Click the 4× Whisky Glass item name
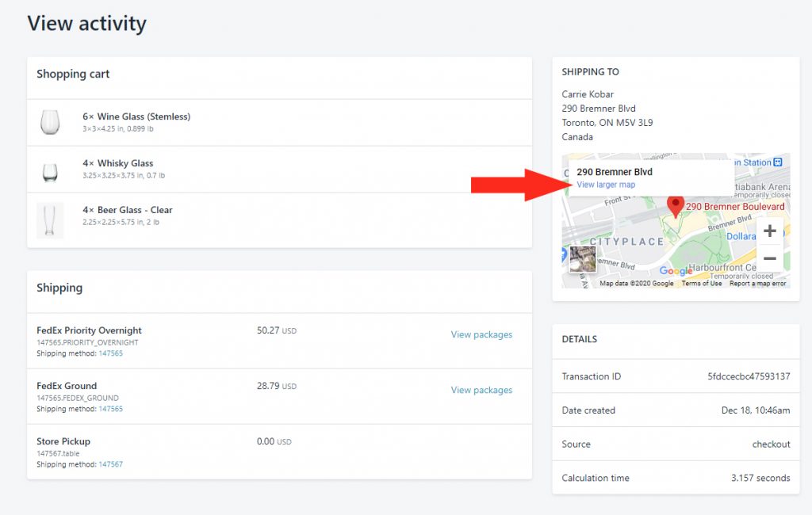The height and width of the screenshot is (515, 812). (x=118, y=163)
